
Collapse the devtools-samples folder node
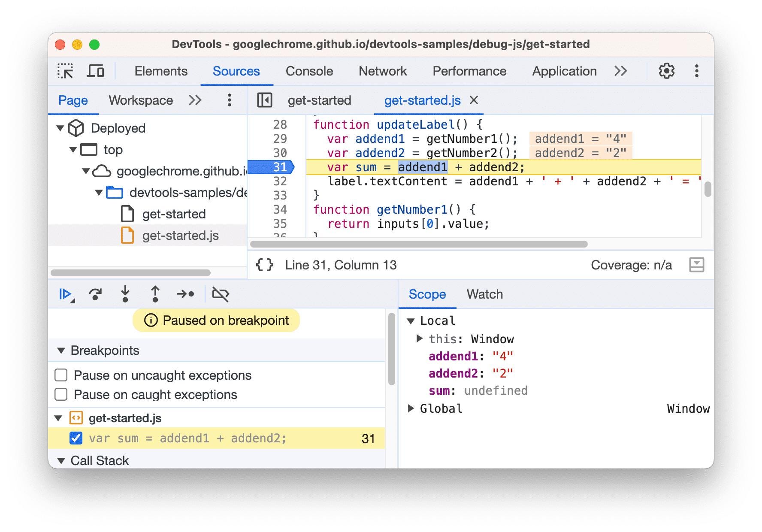[99, 193]
